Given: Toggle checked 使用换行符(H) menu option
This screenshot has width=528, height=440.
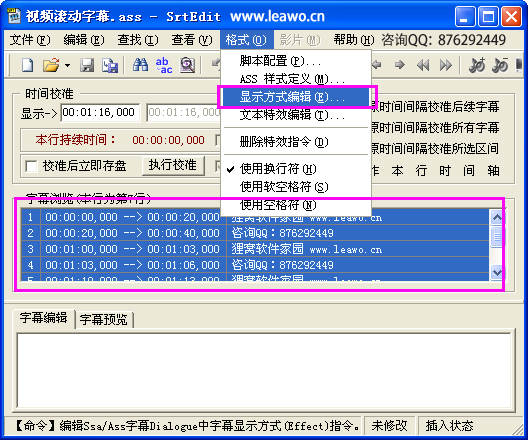Looking at the screenshot, I should (296, 169).
